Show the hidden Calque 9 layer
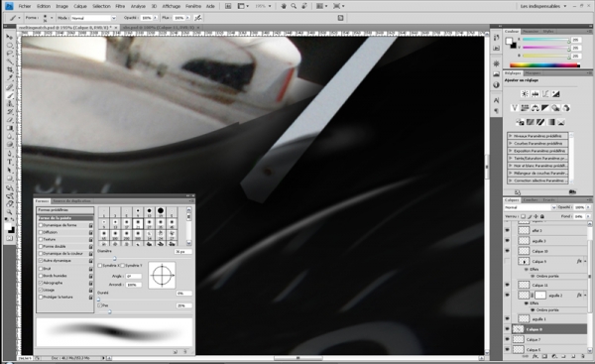 pos(508,261)
